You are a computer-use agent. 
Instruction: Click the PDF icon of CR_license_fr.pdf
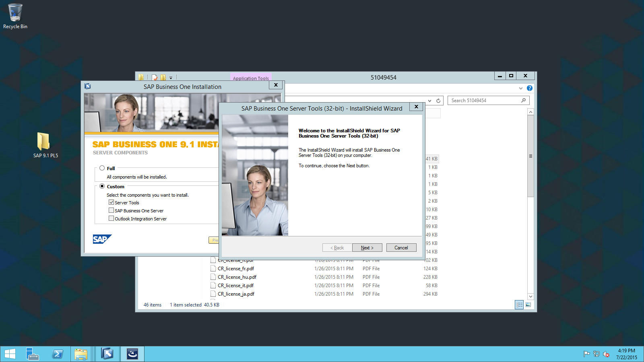tap(213, 269)
